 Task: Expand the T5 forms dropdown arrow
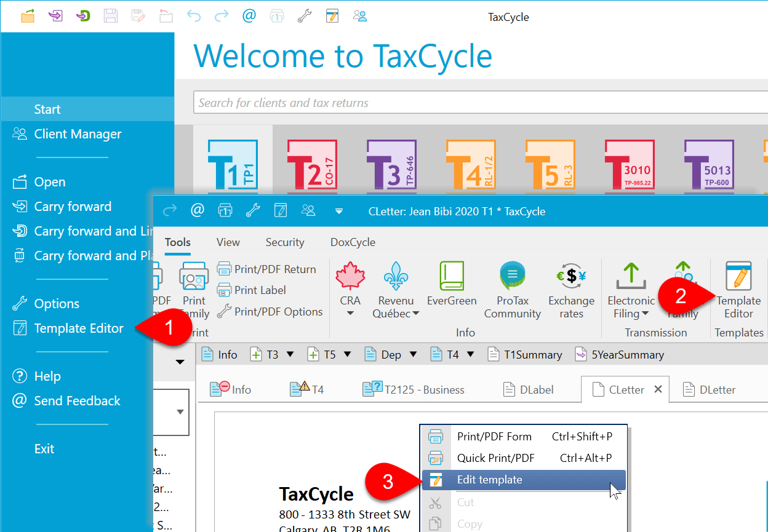click(x=347, y=354)
